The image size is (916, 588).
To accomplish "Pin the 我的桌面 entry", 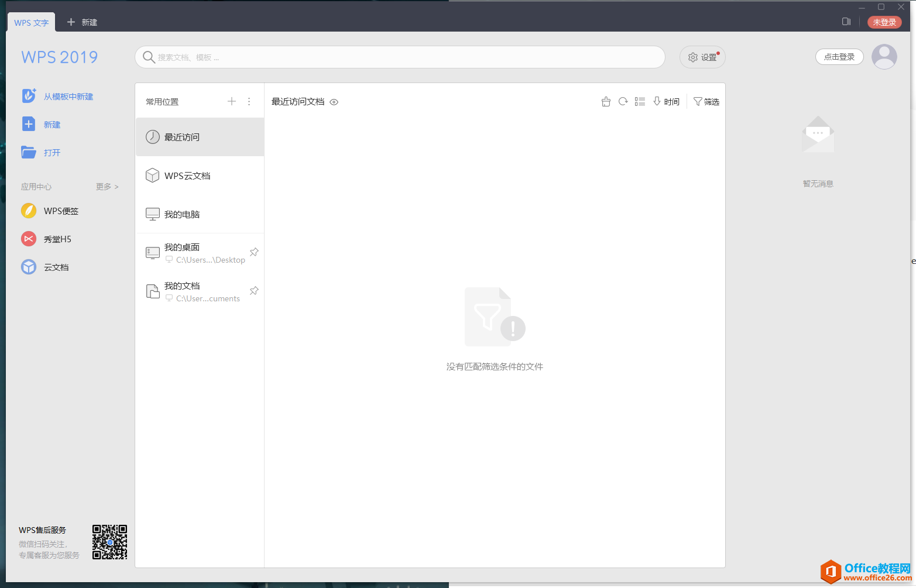I will tap(254, 252).
